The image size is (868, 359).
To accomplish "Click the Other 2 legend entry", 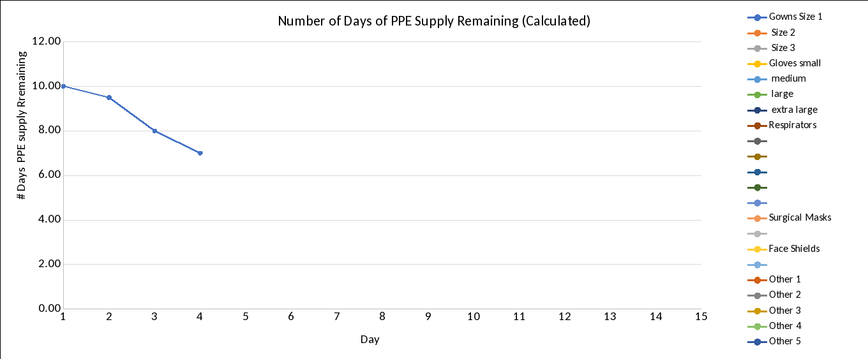I will [x=784, y=295].
